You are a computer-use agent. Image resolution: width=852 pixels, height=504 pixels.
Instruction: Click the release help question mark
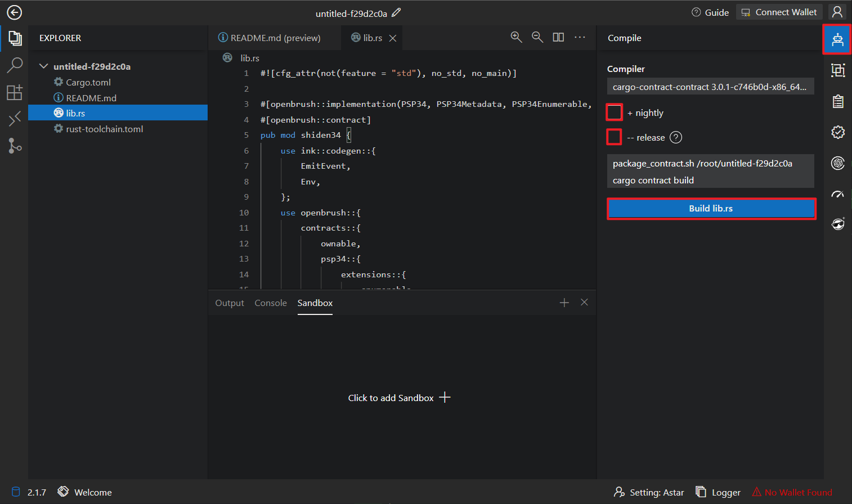click(676, 137)
